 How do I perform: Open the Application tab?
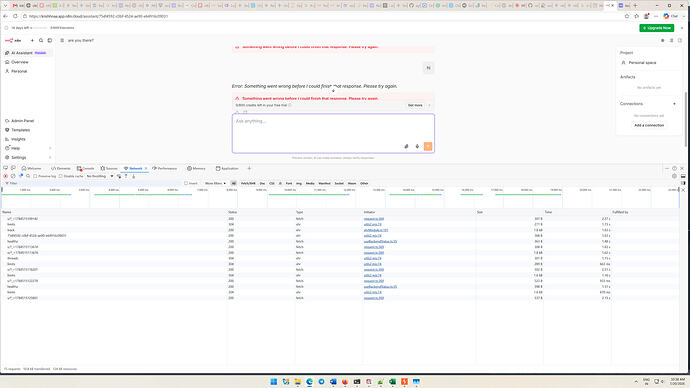tap(227, 168)
